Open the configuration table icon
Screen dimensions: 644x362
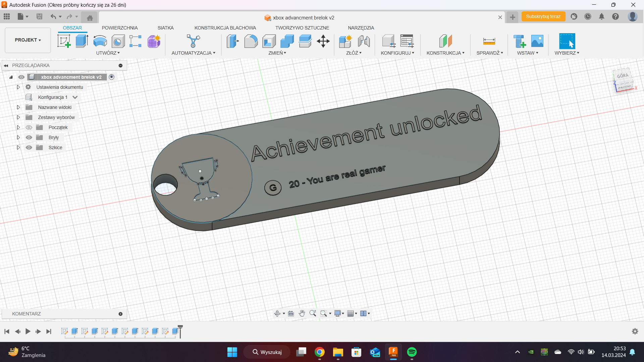tap(407, 41)
